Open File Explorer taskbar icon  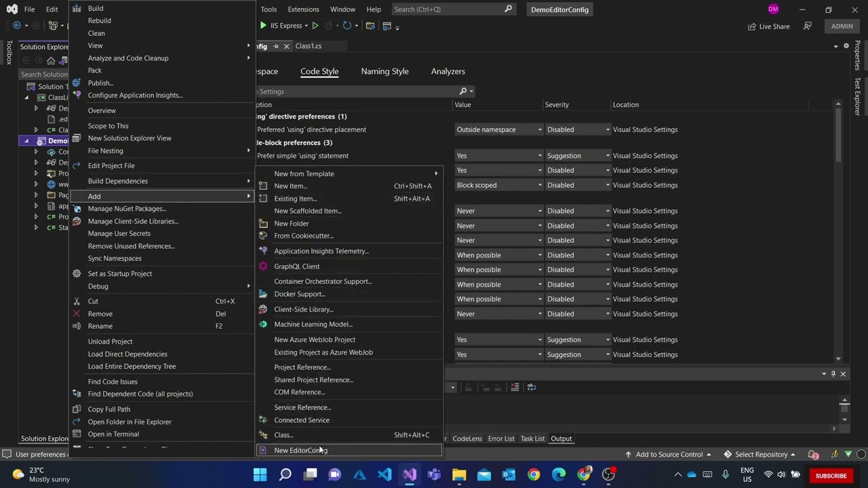tap(459, 474)
